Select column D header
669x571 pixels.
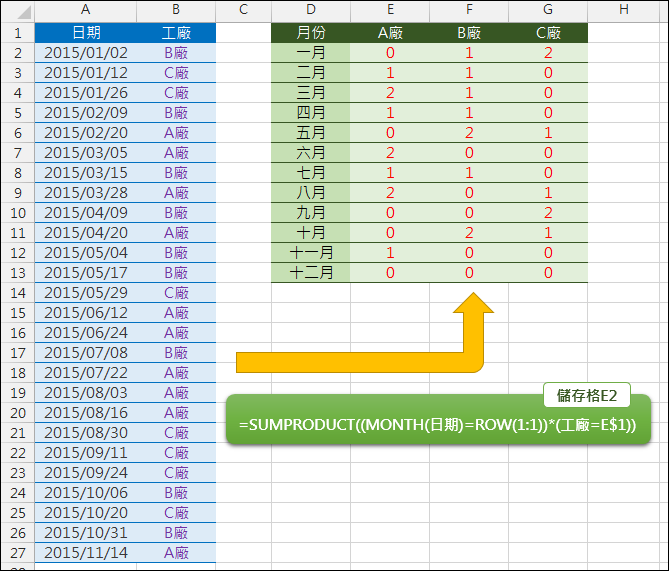point(311,10)
